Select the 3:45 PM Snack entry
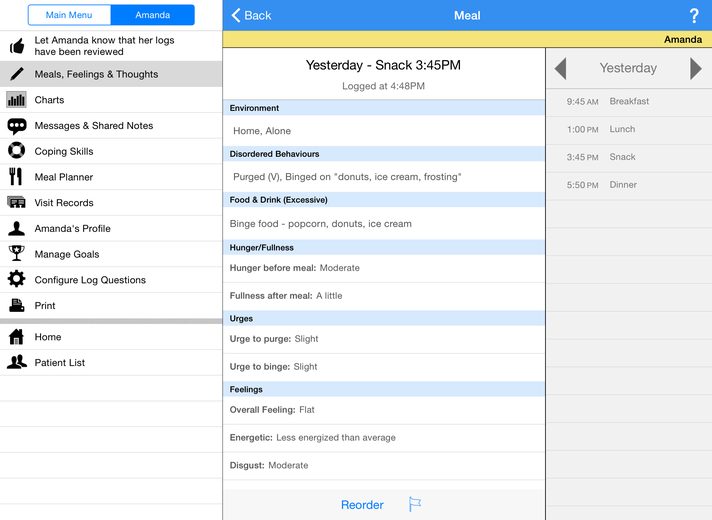Image resolution: width=712 pixels, height=520 pixels. point(629,157)
